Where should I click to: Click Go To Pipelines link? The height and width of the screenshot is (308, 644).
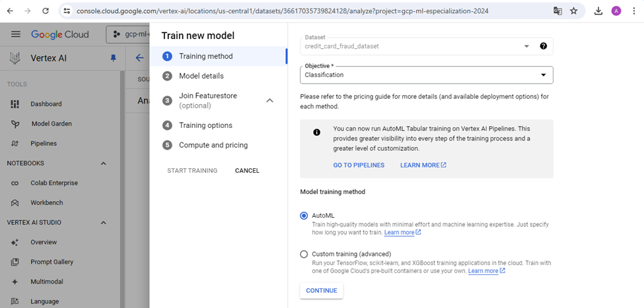pos(359,166)
